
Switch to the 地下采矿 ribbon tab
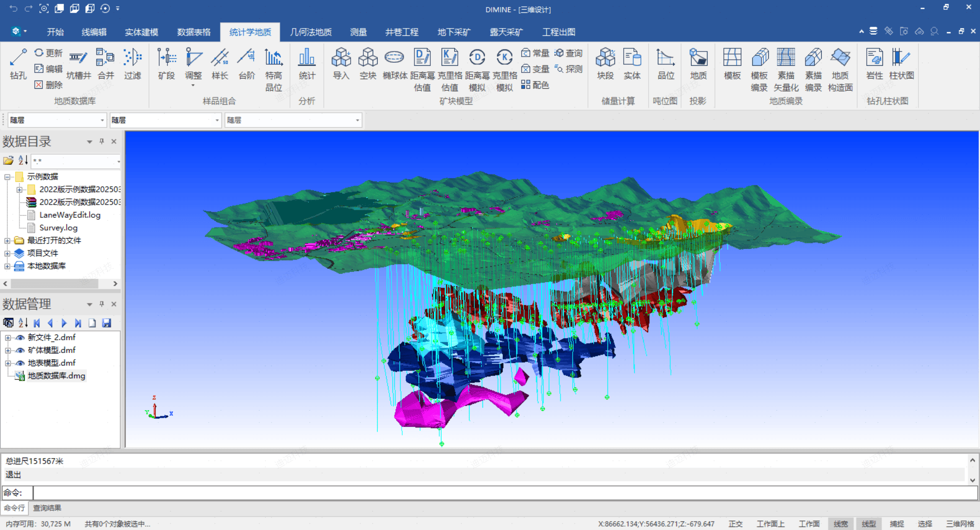(453, 32)
